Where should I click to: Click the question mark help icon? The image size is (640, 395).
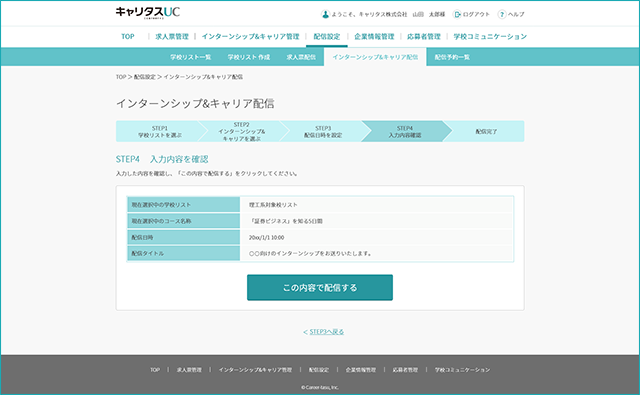502,14
